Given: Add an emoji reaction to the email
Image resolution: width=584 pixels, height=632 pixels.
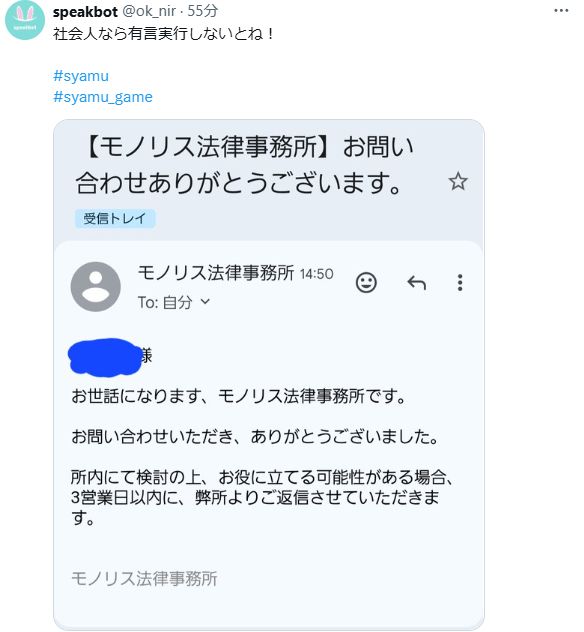Looking at the screenshot, I should click(366, 283).
